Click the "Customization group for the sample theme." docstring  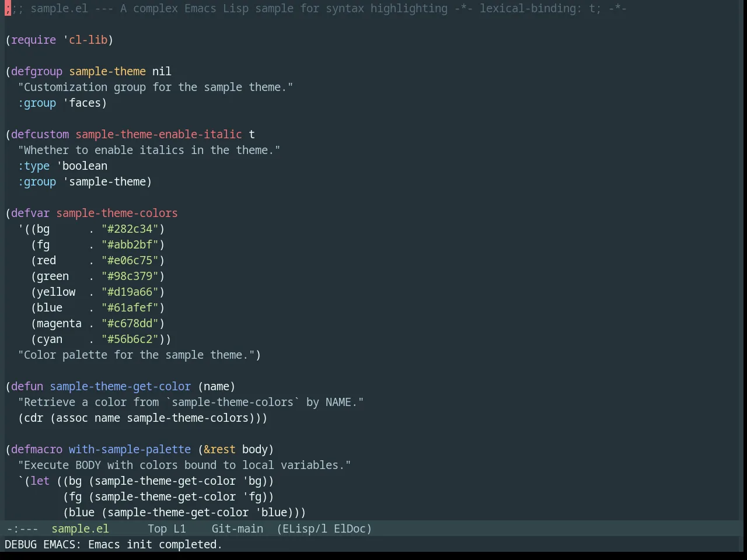155,87
